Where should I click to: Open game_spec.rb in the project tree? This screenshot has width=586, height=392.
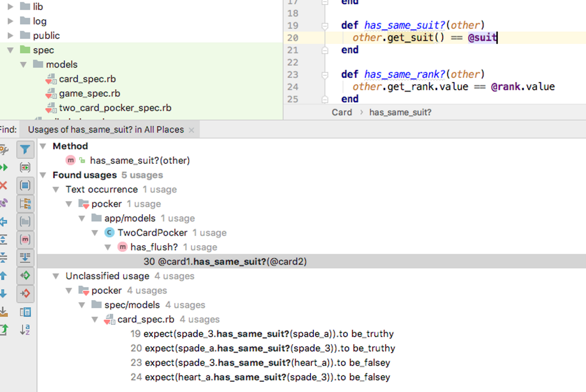click(89, 94)
